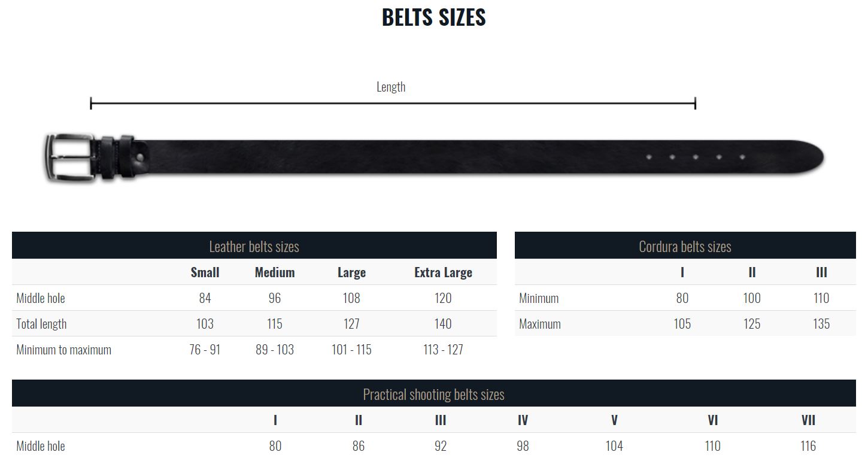
Task: Select the Cordura size III column header
Action: click(821, 272)
